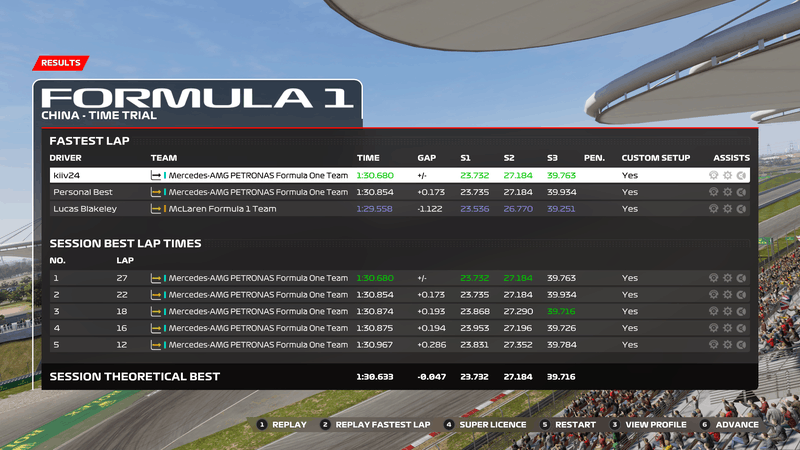The image size is (800, 450).
Task: Click 1:30.874 session lap time
Action: tap(374, 311)
